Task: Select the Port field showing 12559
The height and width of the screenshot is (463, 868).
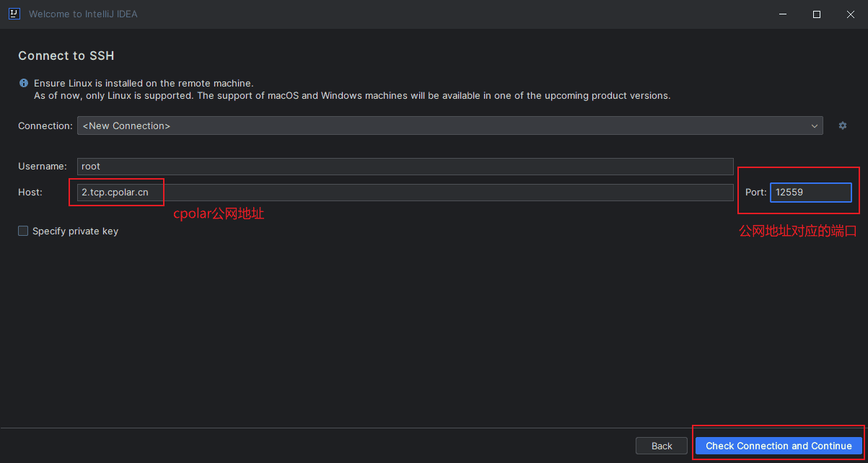Action: coord(811,192)
